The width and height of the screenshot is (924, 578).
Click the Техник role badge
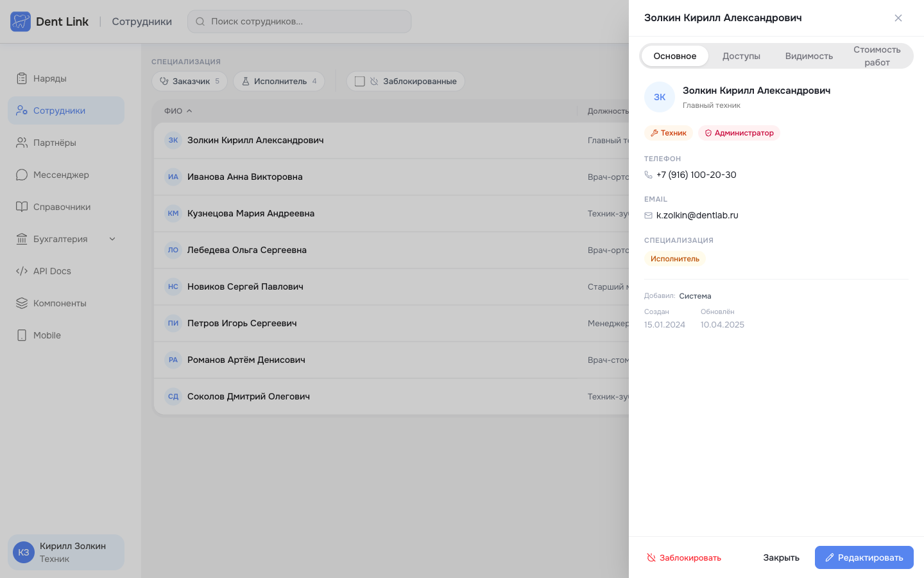pyautogui.click(x=669, y=133)
